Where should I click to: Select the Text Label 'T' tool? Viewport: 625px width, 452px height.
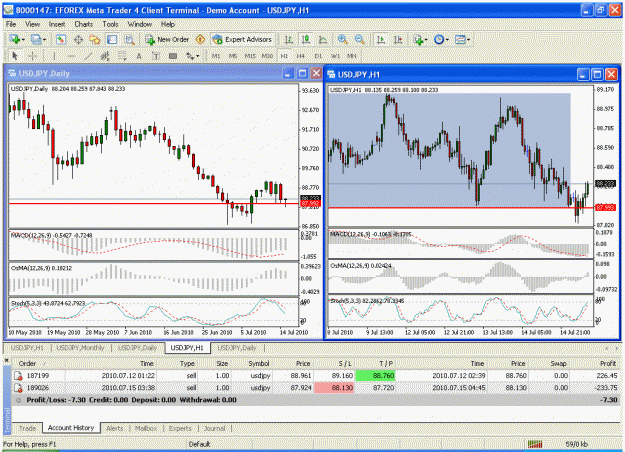coord(156,56)
